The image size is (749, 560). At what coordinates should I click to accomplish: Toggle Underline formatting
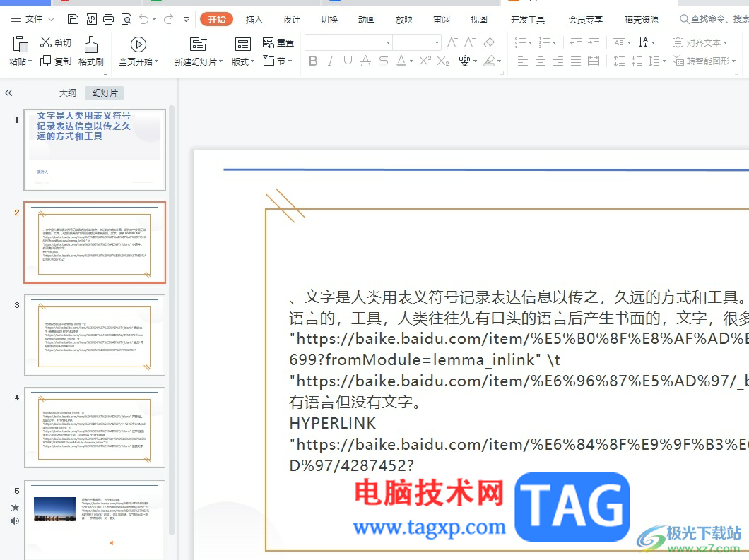(348, 61)
